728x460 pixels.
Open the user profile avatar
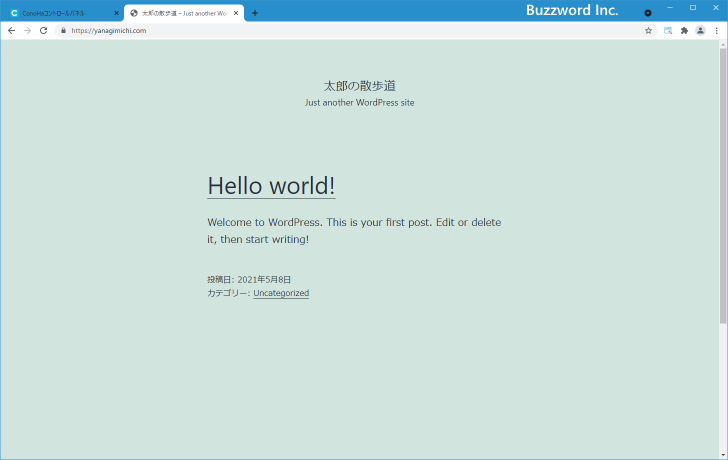pyautogui.click(x=701, y=31)
